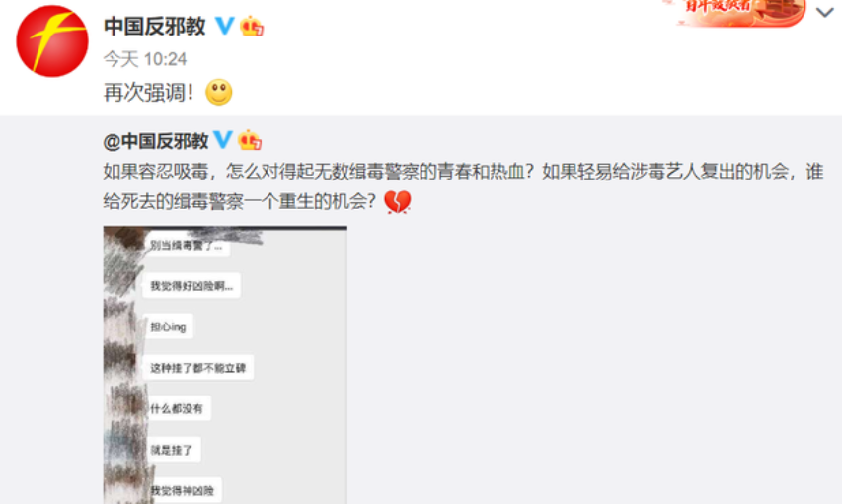Click the 担心ing chat bubble in image

pyautogui.click(x=168, y=326)
